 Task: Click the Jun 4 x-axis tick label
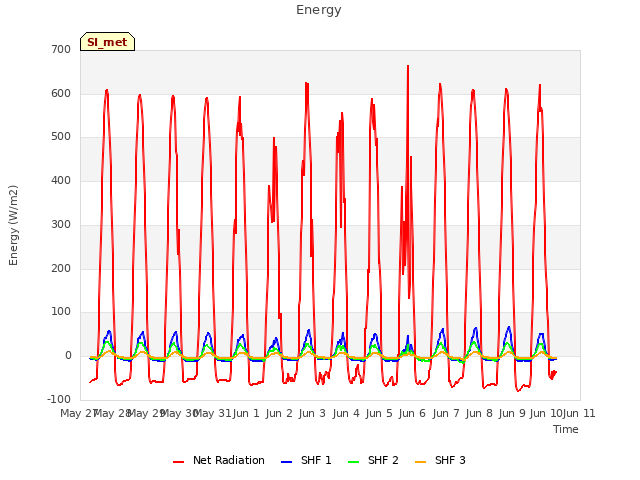346,413
